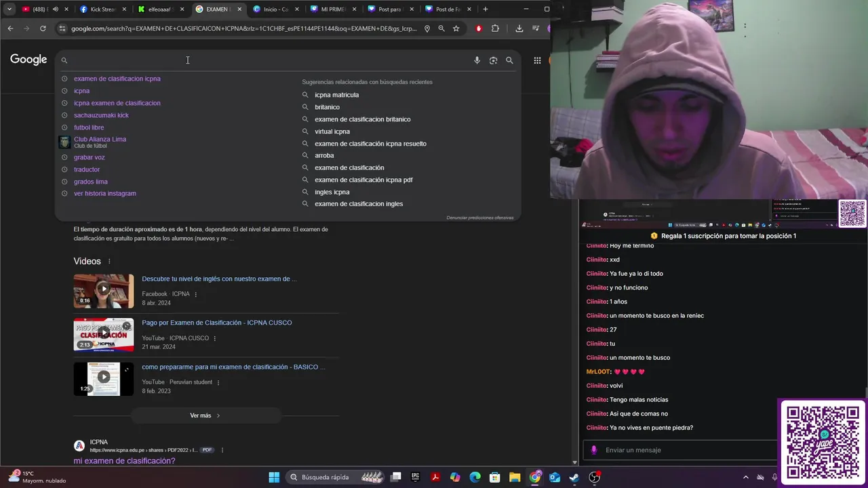868x488 pixels.
Task: Launch Epic Games from the taskbar
Action: [x=416, y=477]
